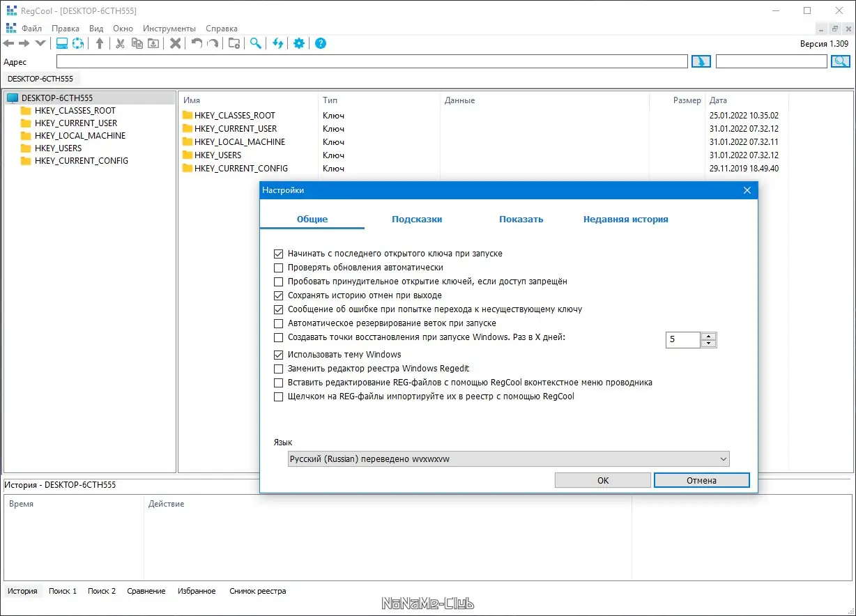Image resolution: width=856 pixels, height=616 pixels.
Task: Uncheck Использовать тему Windows
Action: (x=279, y=355)
